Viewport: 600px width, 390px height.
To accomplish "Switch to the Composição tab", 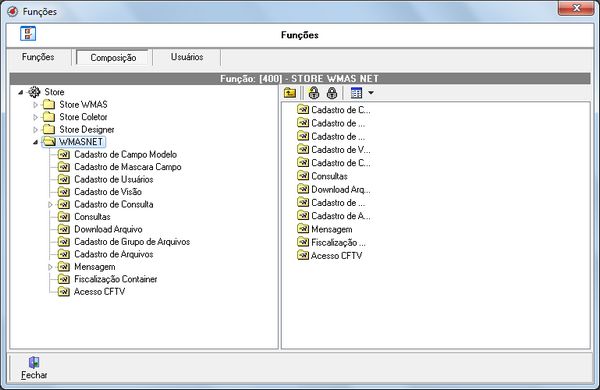I will click(113, 58).
